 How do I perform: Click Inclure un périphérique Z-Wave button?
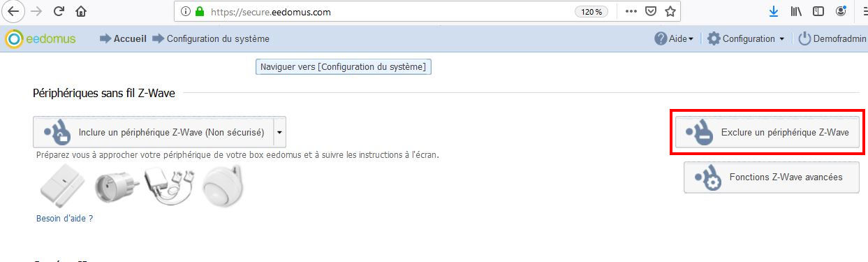(153, 131)
